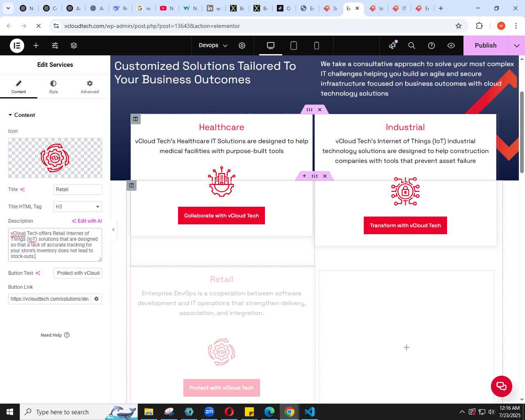The image size is (525, 420).
Task: Toggle Preview Changes eye icon
Action: coord(451,46)
